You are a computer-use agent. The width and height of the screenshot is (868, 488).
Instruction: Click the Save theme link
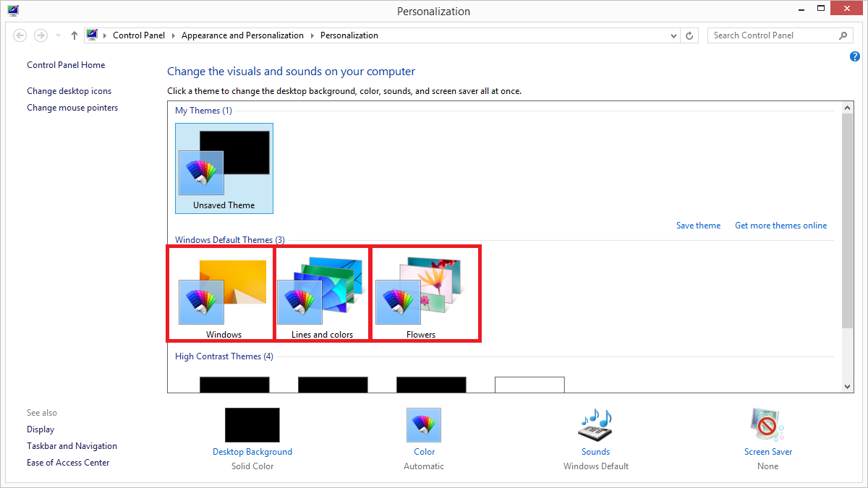point(698,226)
